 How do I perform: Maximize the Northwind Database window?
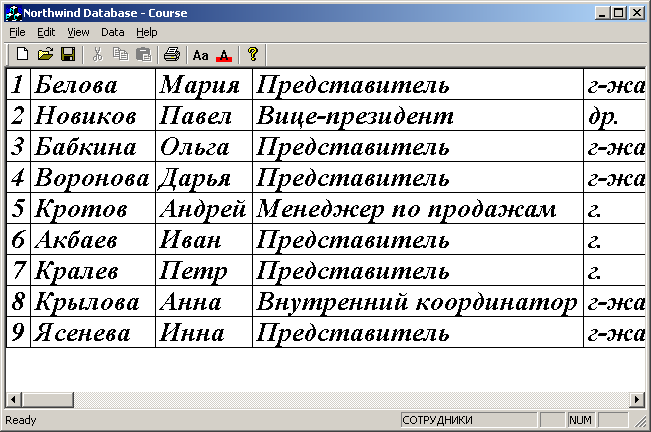click(618, 13)
